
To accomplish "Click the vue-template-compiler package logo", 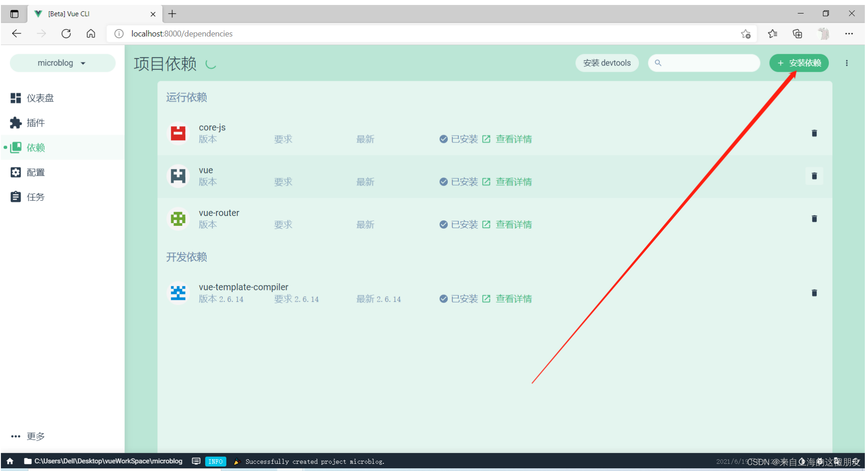I will [x=178, y=293].
